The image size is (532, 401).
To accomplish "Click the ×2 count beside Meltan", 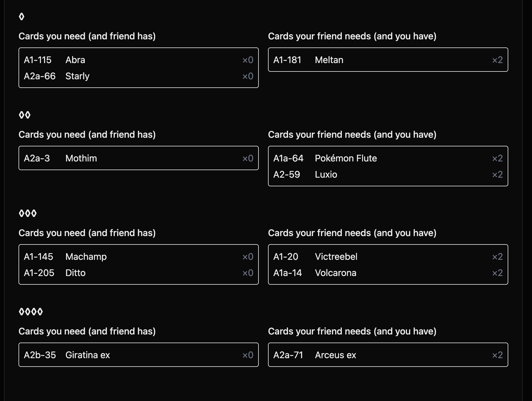I will coord(498,60).
